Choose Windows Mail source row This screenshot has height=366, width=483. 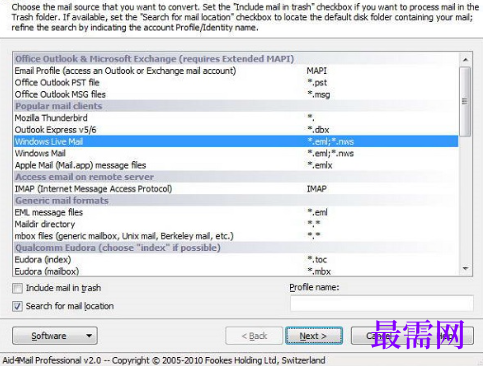(x=236, y=153)
